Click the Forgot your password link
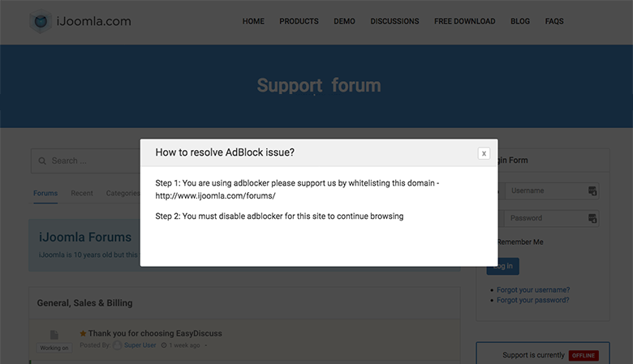This screenshot has width=633, height=364. (x=532, y=300)
